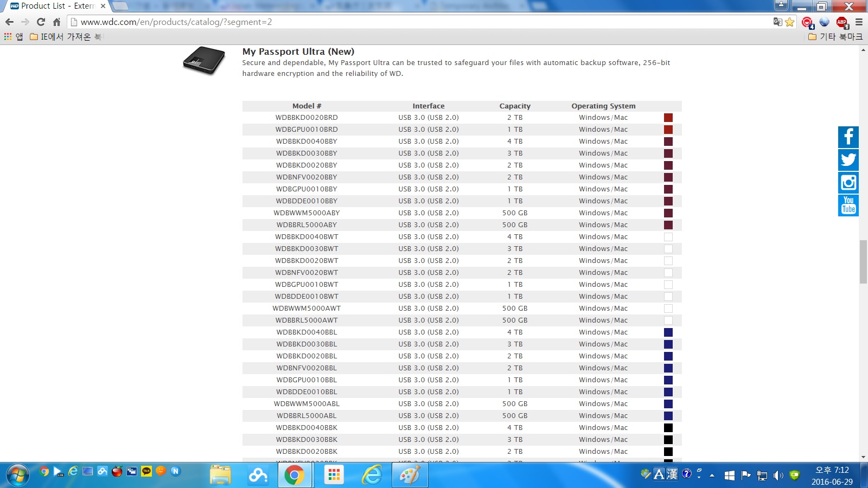The height and width of the screenshot is (488, 868).
Task: Open the WD Facebook page link
Action: [x=848, y=137]
